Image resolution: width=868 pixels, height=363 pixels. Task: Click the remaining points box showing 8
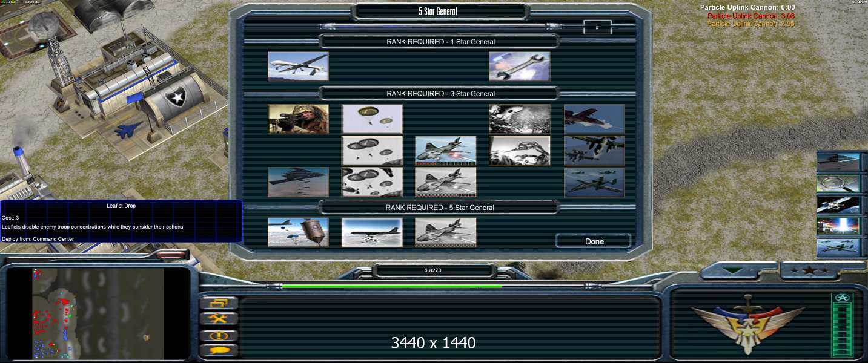tap(597, 27)
